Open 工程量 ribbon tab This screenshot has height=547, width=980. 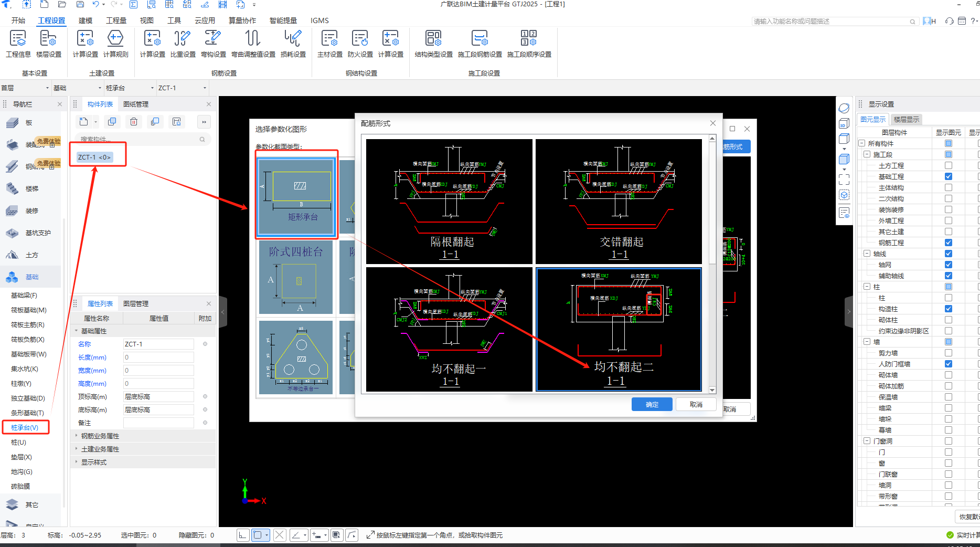(x=116, y=20)
